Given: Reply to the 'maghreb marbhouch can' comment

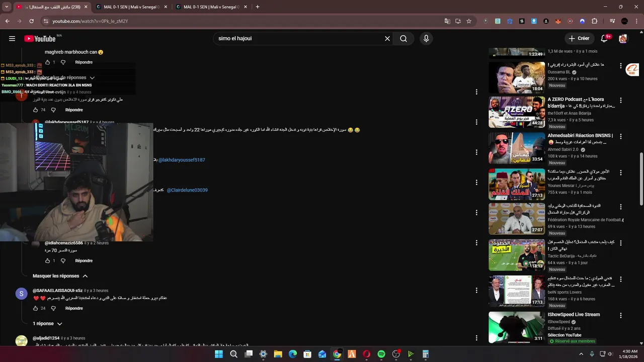Looking at the screenshot, I should 84,62.
